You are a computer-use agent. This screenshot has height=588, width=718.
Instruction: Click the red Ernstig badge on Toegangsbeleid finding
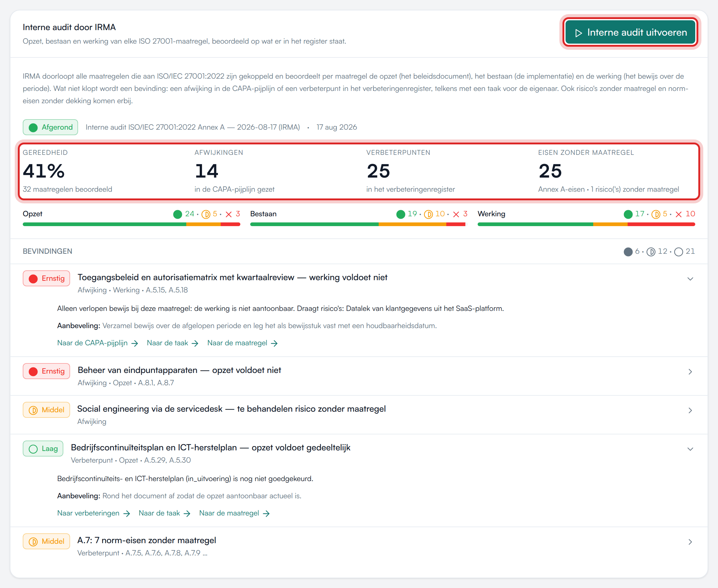[x=46, y=278]
